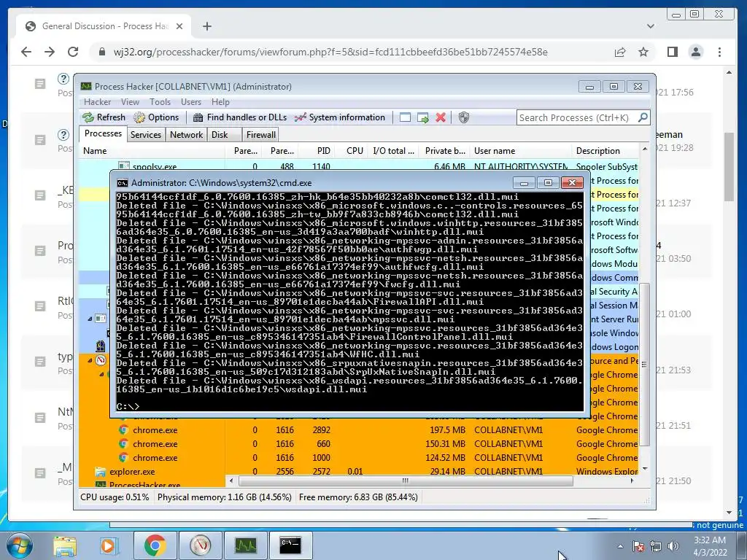Click the red X terminate icon in the toolbar
This screenshot has height=560, width=747.
pos(441,117)
